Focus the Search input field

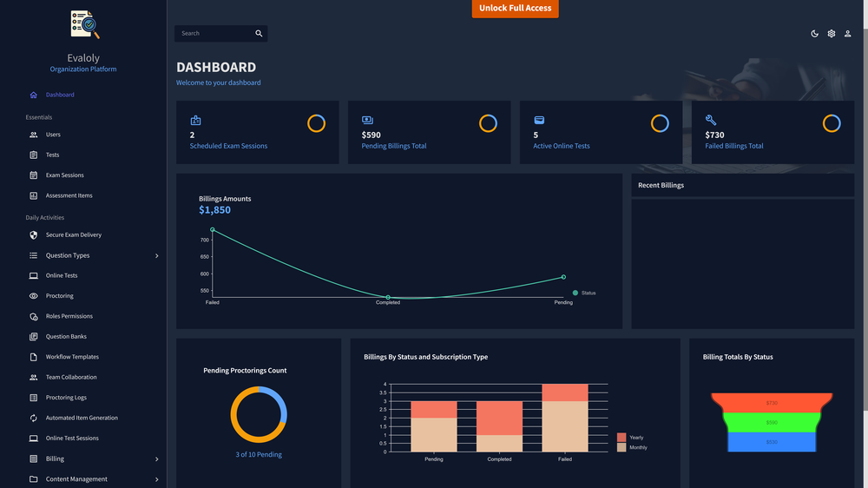point(214,33)
